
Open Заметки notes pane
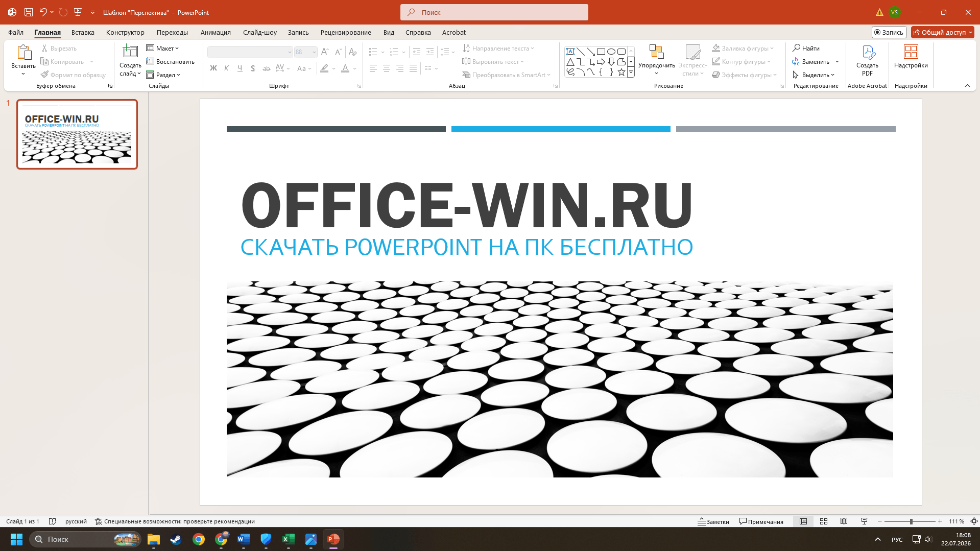point(714,521)
